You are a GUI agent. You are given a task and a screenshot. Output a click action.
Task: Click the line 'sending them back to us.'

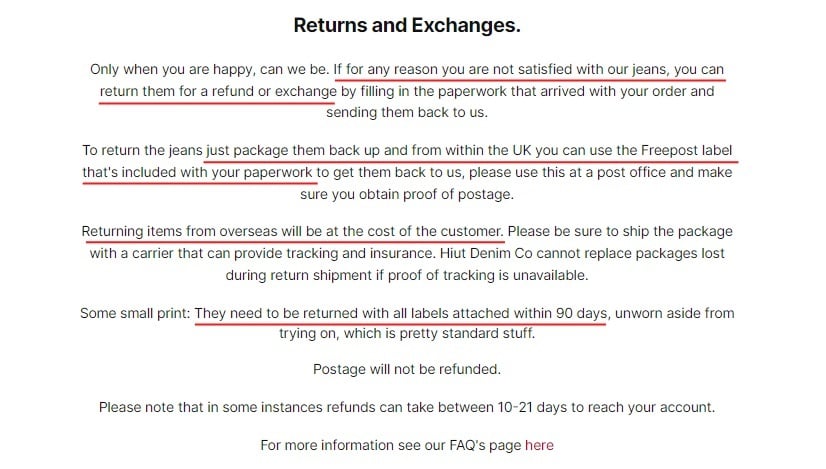[407, 112]
